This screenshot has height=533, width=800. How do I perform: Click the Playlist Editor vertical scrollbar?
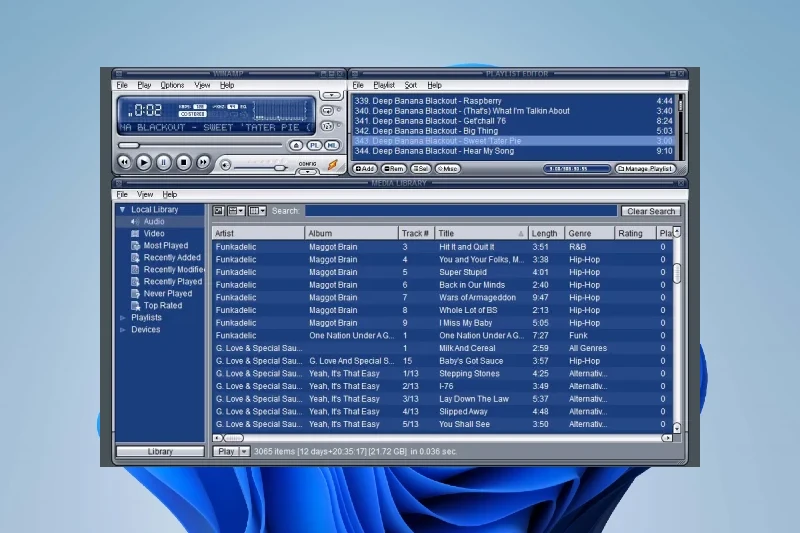(680, 126)
